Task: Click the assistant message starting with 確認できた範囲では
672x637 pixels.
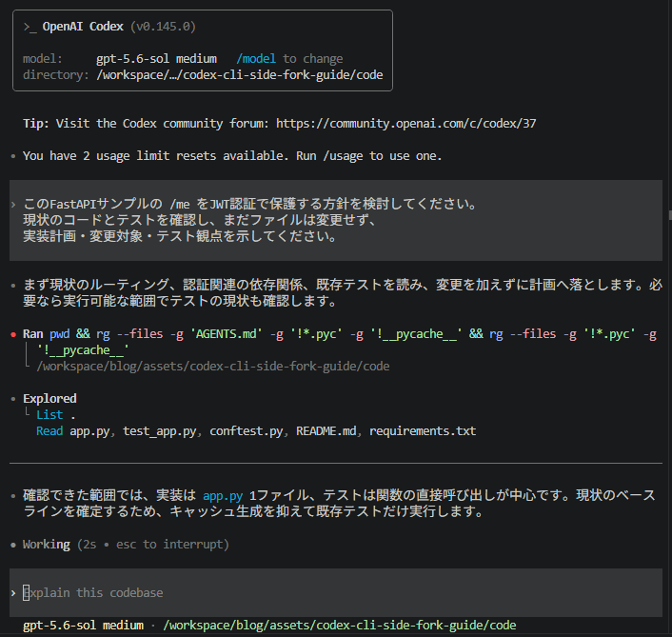Action: point(339,504)
